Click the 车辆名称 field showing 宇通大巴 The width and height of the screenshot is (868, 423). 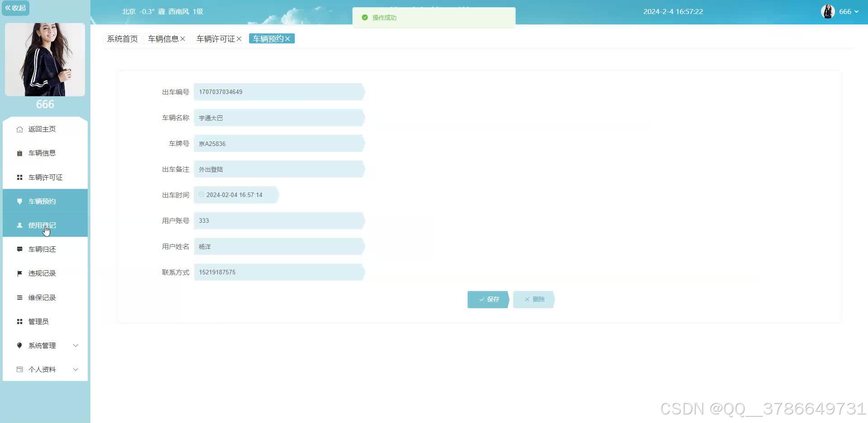(x=279, y=117)
